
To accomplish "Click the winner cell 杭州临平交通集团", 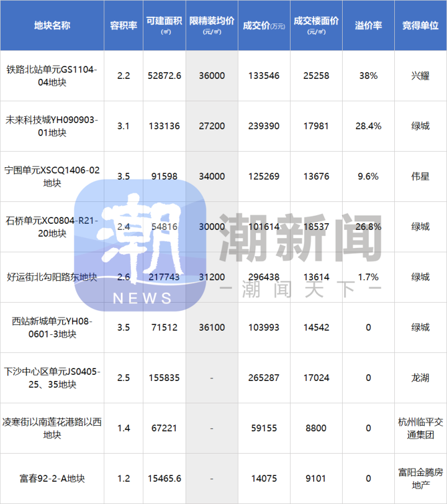I will point(420,428).
